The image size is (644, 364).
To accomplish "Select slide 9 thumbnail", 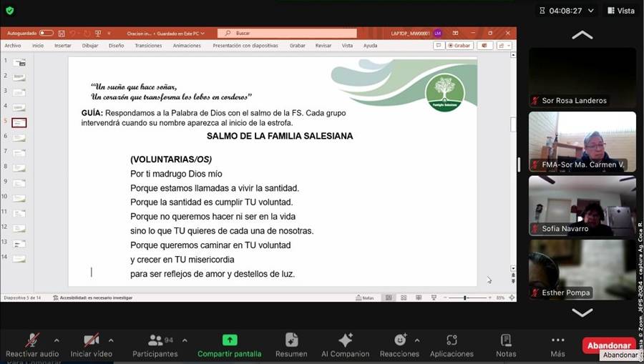I will (x=19, y=183).
